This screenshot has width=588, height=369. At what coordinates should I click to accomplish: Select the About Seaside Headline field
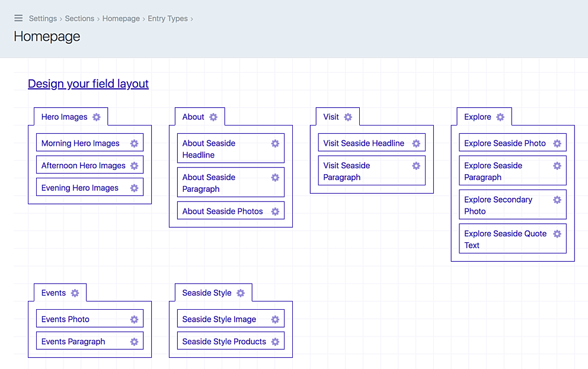(231, 148)
